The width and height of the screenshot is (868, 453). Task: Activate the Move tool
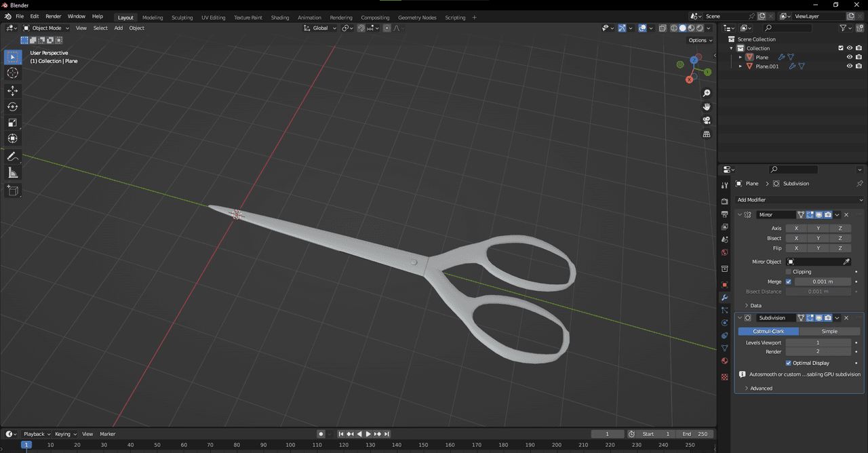pos(12,90)
